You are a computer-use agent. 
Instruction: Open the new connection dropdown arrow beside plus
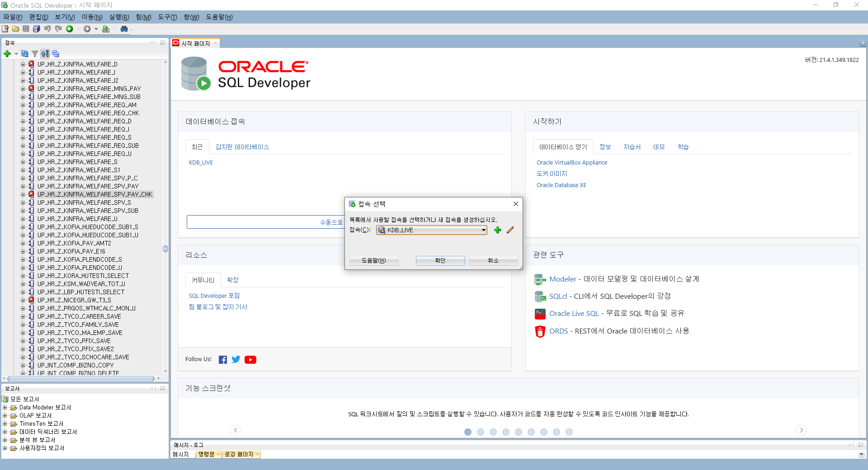[x=16, y=54]
